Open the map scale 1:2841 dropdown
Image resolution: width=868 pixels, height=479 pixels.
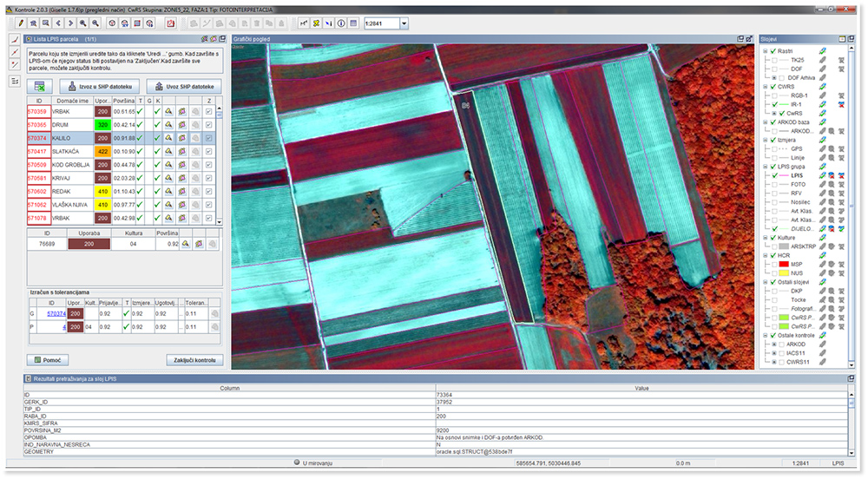click(404, 23)
